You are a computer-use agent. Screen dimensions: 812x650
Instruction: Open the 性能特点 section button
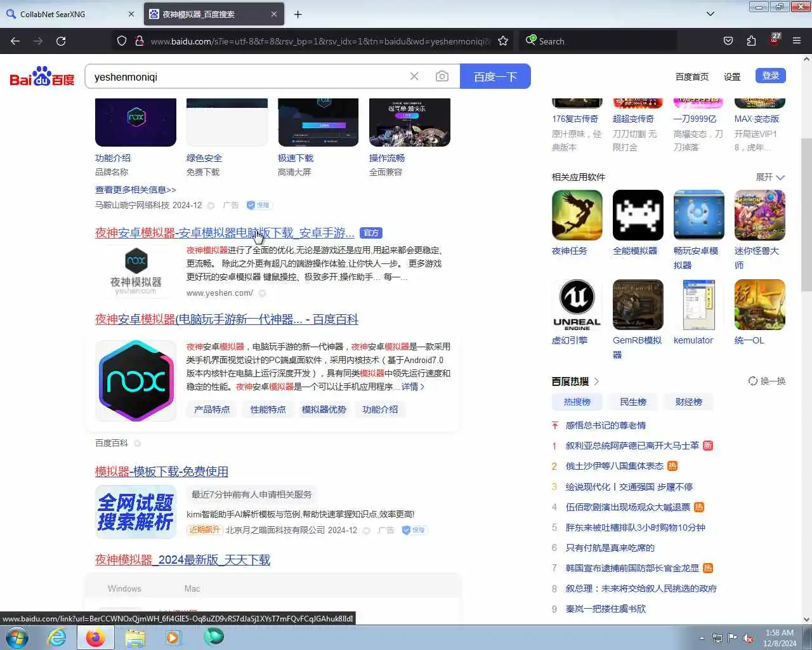(x=268, y=409)
